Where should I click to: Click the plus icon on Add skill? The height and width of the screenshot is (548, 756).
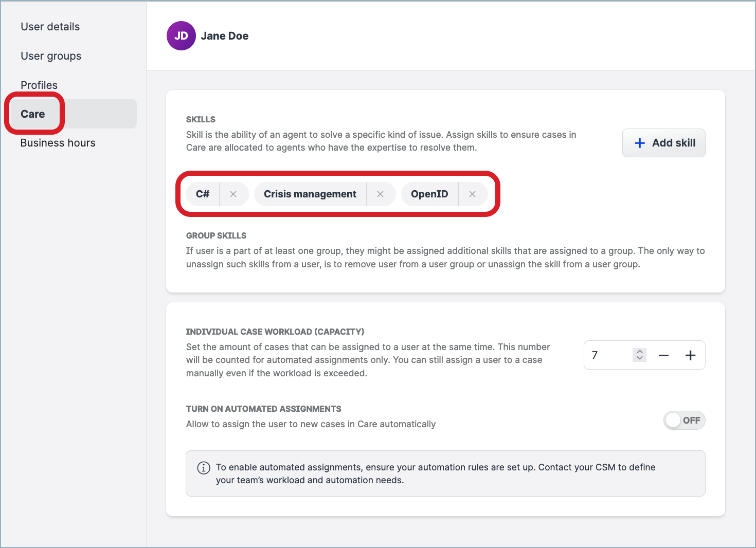coord(639,143)
